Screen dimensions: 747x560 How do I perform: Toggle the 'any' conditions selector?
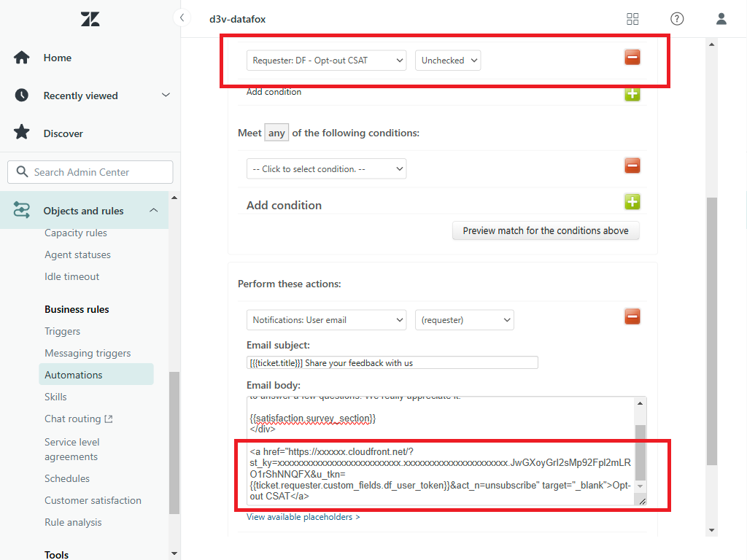coord(276,133)
